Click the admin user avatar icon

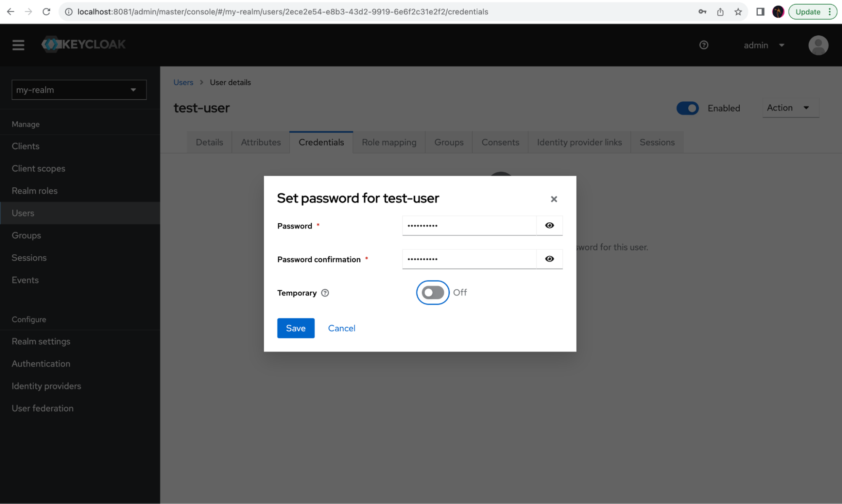(x=818, y=45)
